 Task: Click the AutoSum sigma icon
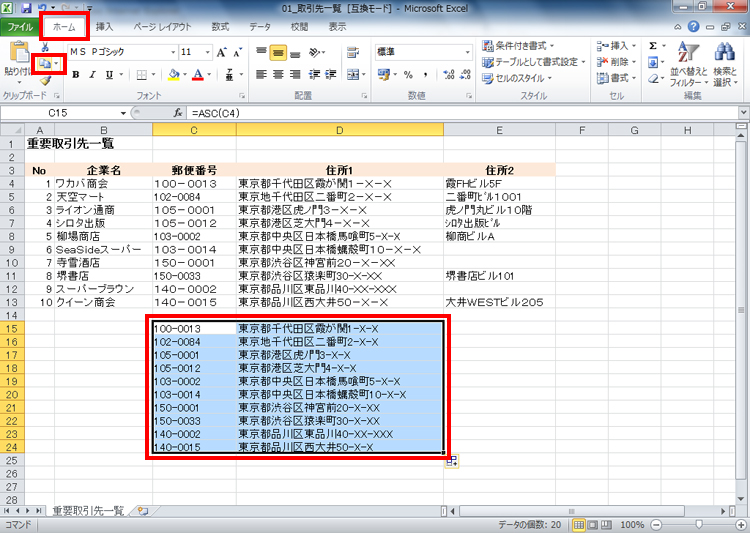(653, 46)
